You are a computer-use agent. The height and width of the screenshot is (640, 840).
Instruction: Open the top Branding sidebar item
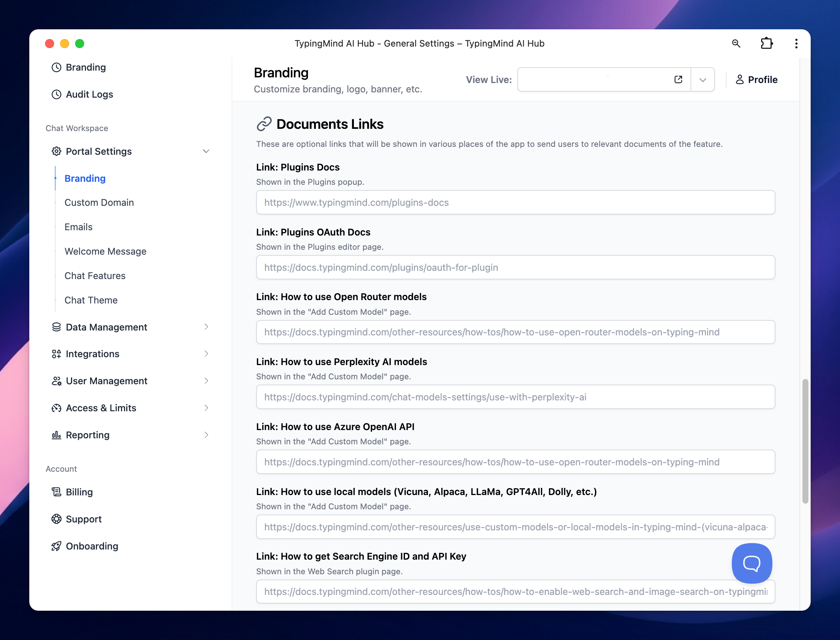pyautogui.click(x=86, y=68)
